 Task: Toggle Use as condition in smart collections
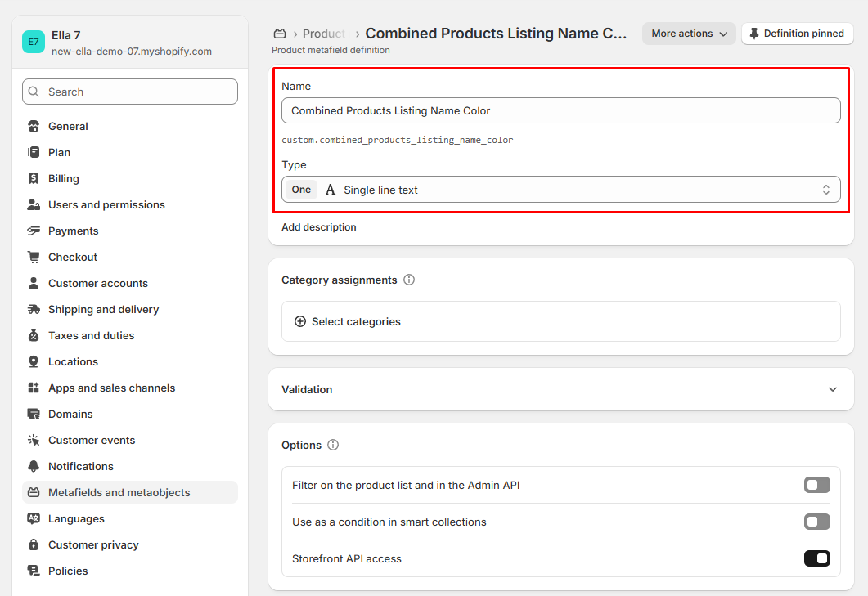816,522
